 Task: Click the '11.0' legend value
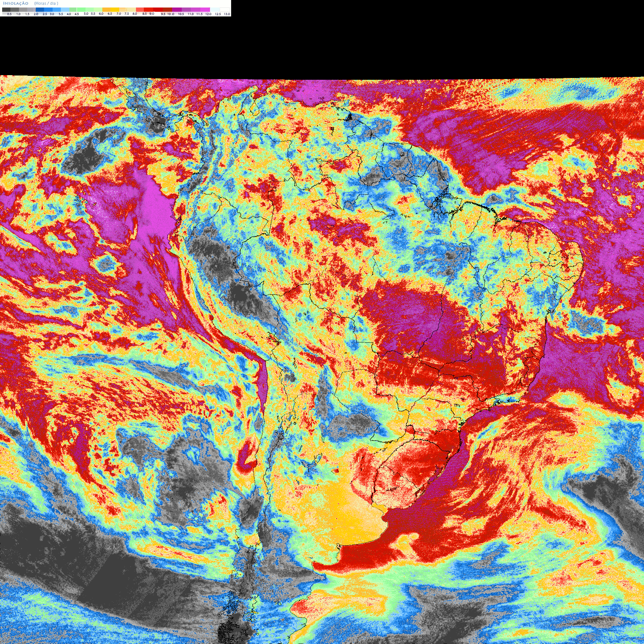click(191, 14)
